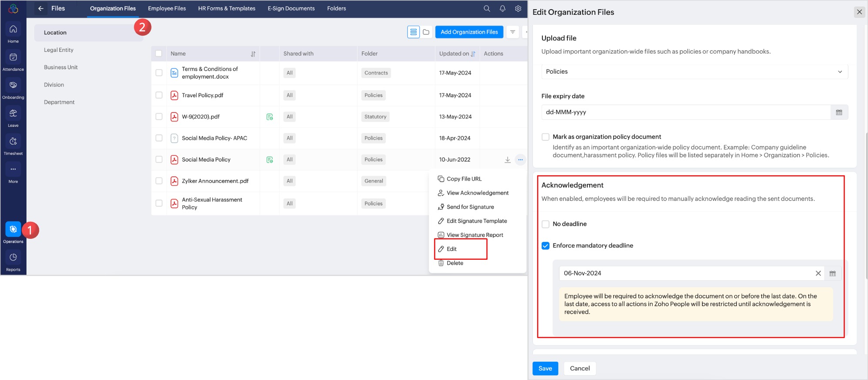Viewport: 868px width, 380px height.
Task: Click signature icon on W-9(2020).pdf row
Action: tap(270, 117)
